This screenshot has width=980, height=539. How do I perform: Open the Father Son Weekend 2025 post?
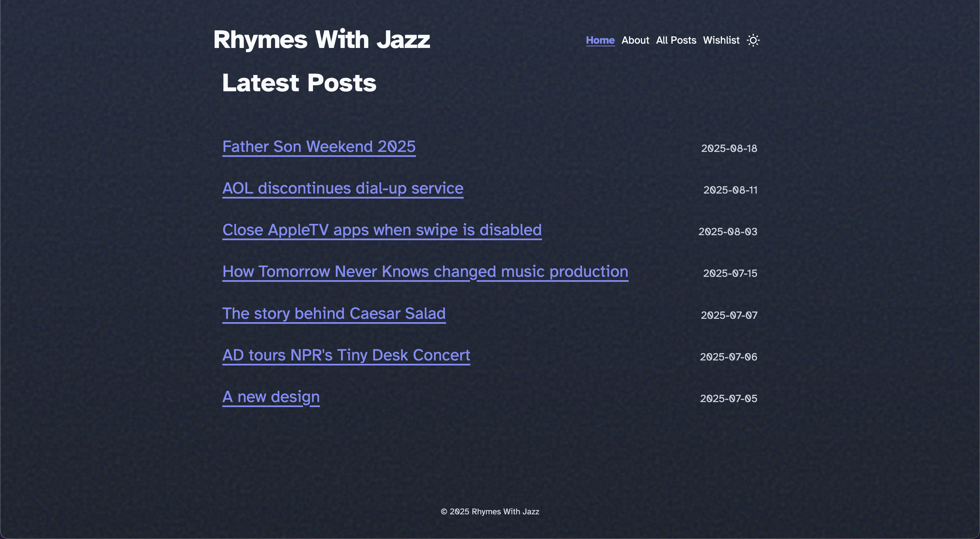point(319,147)
